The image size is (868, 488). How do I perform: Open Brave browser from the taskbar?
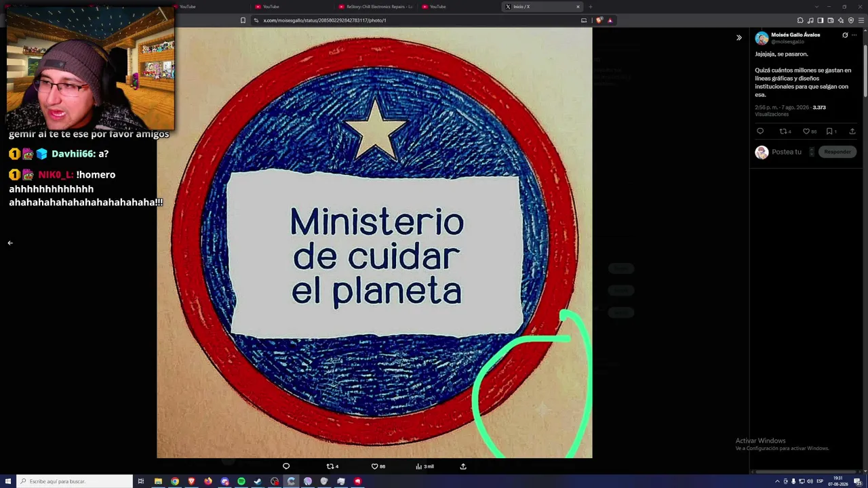point(191,481)
